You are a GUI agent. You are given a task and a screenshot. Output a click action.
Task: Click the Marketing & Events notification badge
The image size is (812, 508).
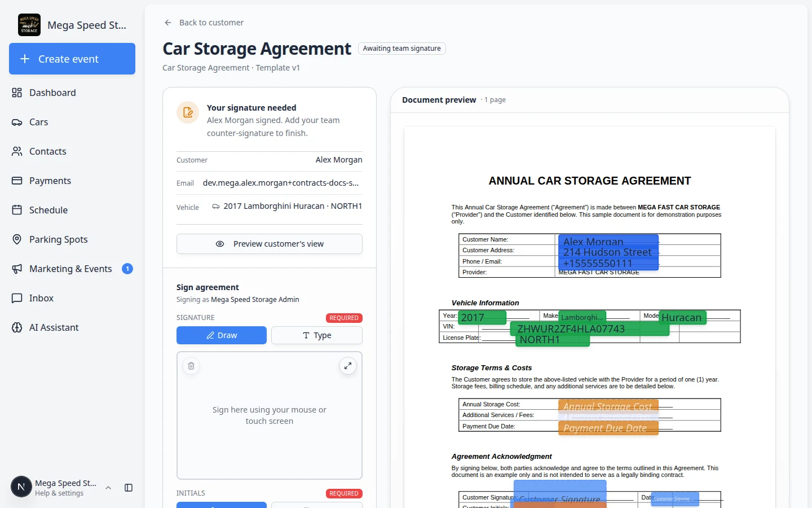pos(127,269)
